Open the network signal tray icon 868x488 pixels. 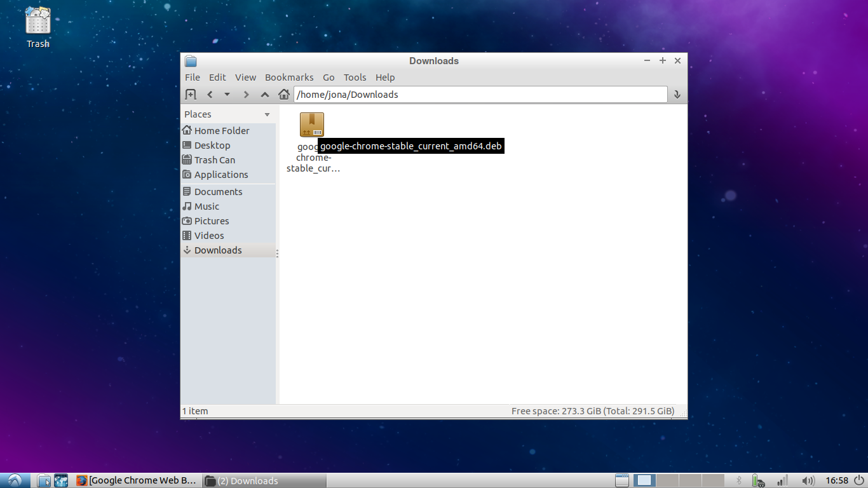click(x=783, y=480)
